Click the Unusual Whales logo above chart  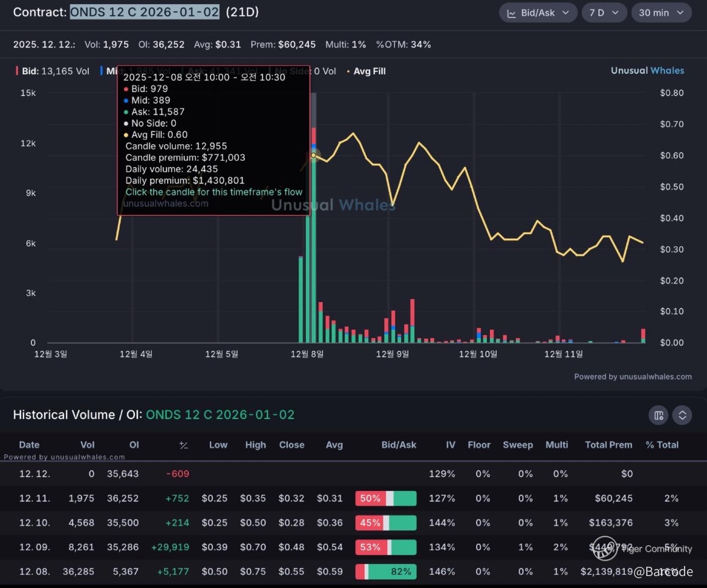(647, 71)
